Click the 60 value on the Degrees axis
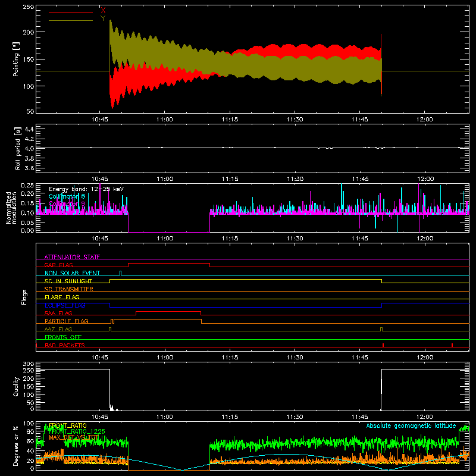This screenshot has width=476, height=476. tap(30, 441)
